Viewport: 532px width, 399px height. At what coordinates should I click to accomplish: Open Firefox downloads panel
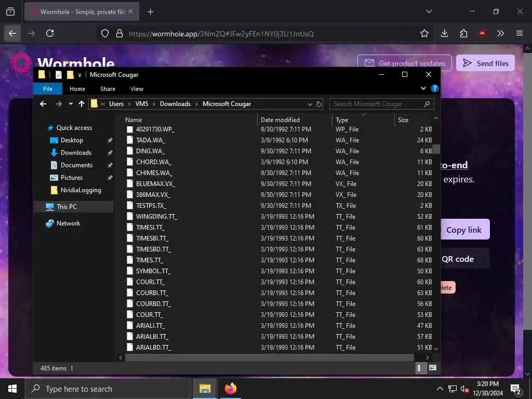pyautogui.click(x=445, y=33)
